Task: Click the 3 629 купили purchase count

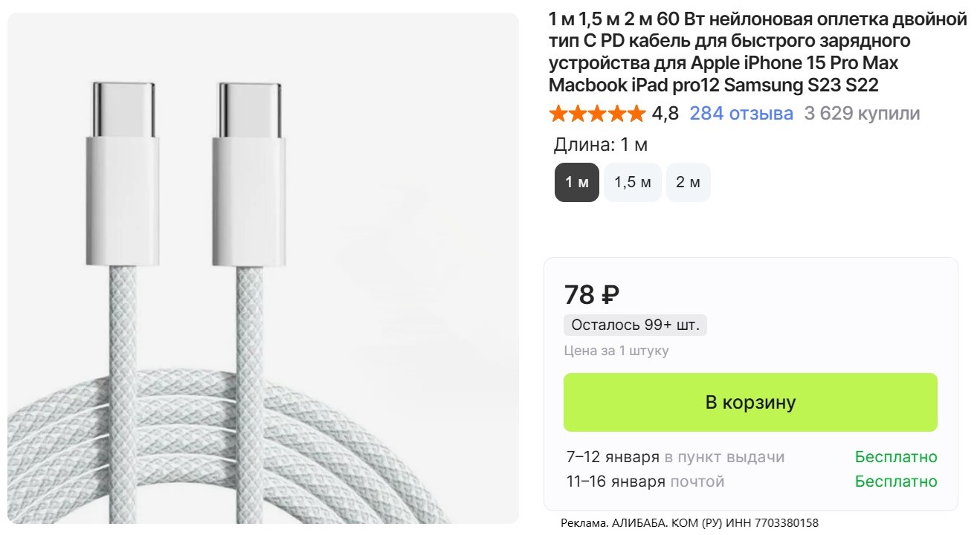Action: coord(862,114)
